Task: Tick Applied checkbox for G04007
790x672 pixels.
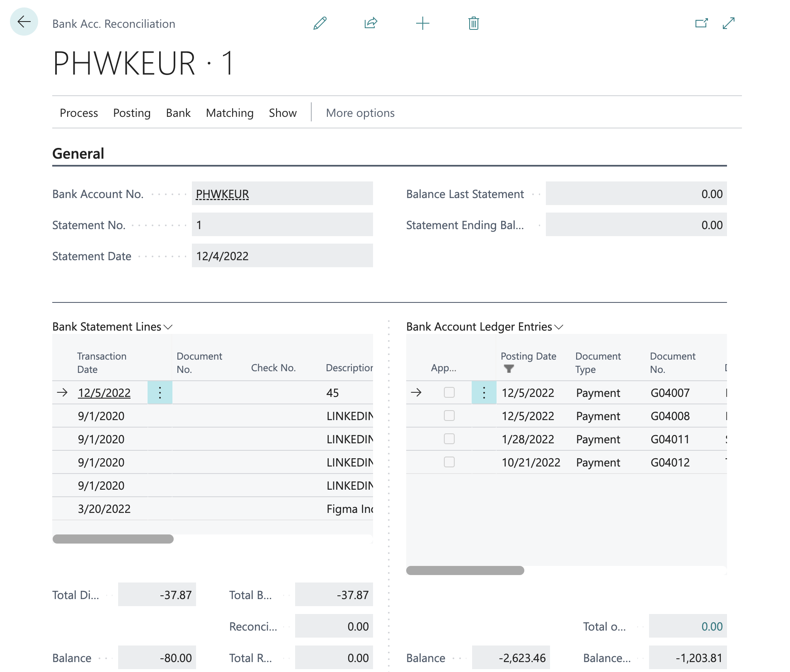Action: click(449, 392)
